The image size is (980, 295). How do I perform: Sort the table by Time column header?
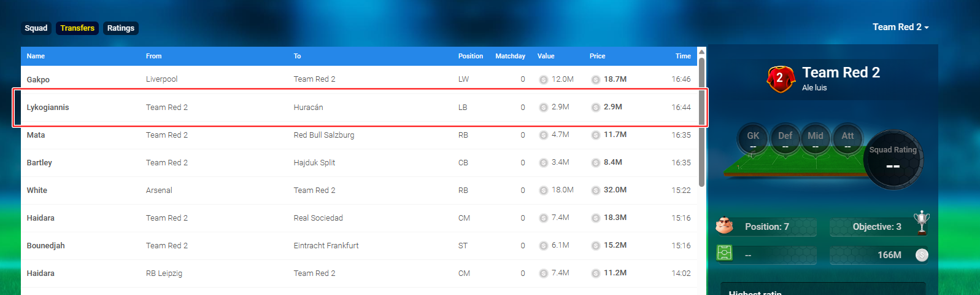(683, 56)
